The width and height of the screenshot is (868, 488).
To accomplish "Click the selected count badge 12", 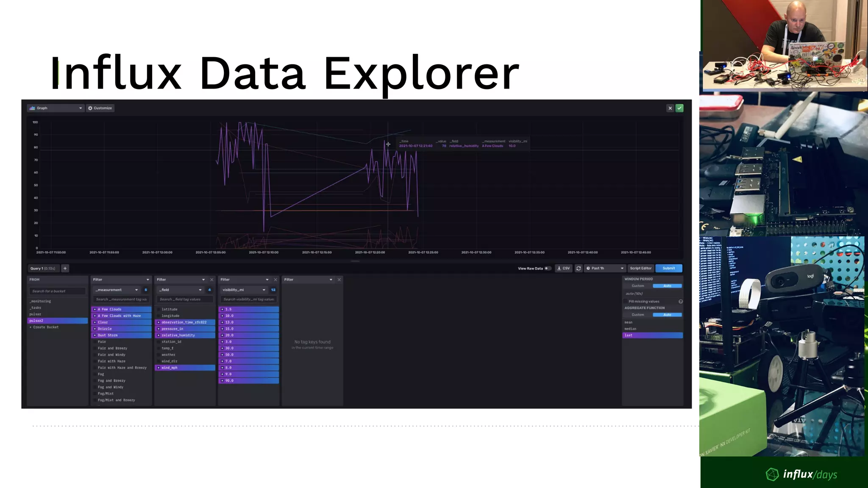I will (x=273, y=290).
